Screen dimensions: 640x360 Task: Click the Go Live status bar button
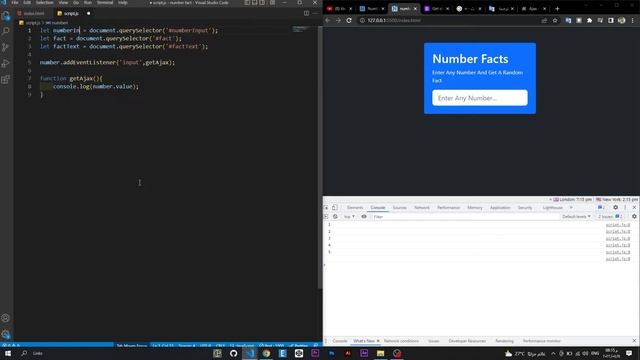(x=272, y=346)
